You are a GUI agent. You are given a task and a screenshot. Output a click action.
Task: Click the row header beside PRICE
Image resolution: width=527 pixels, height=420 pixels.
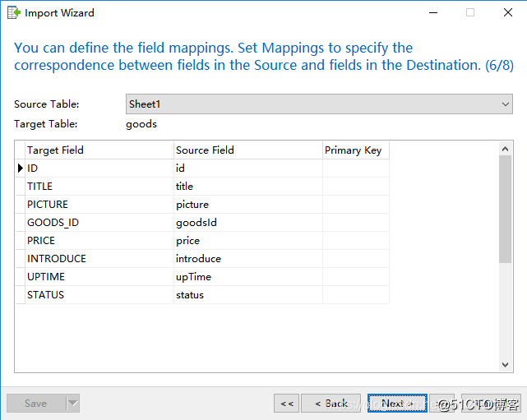click(x=21, y=241)
